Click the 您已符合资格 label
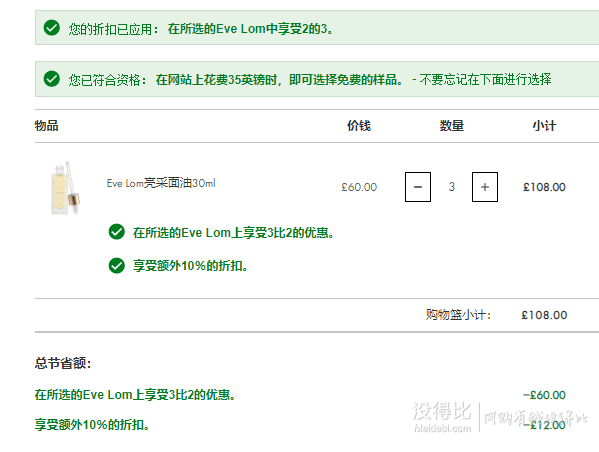This screenshot has width=599, height=452. pos(107,79)
